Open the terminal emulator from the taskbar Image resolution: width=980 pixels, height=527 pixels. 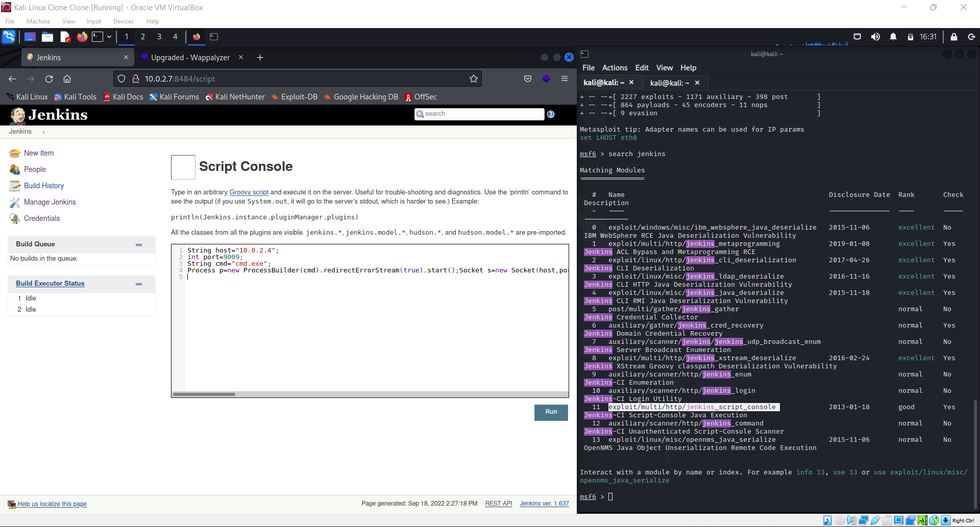click(99, 37)
